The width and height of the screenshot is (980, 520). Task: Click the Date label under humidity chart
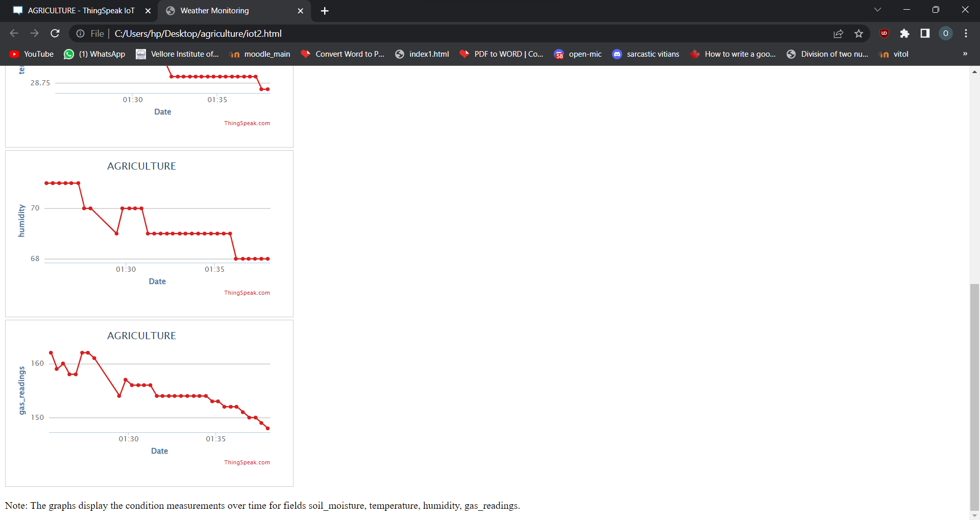(157, 281)
